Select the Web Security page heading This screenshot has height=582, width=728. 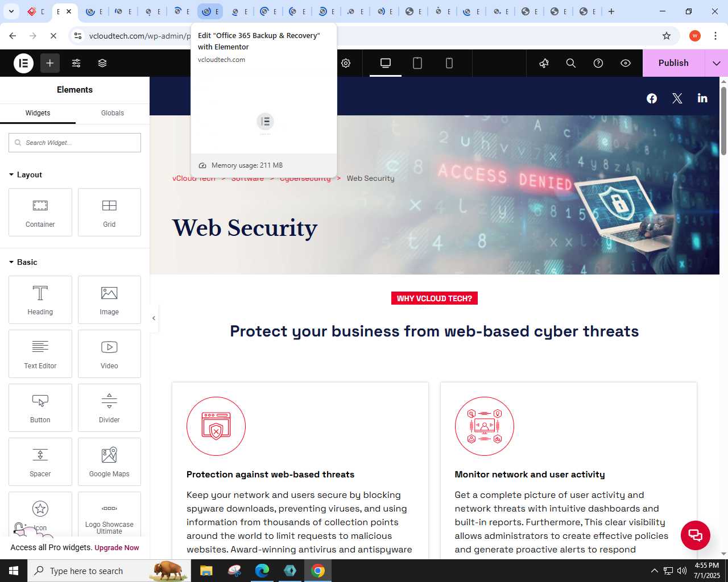245,228
